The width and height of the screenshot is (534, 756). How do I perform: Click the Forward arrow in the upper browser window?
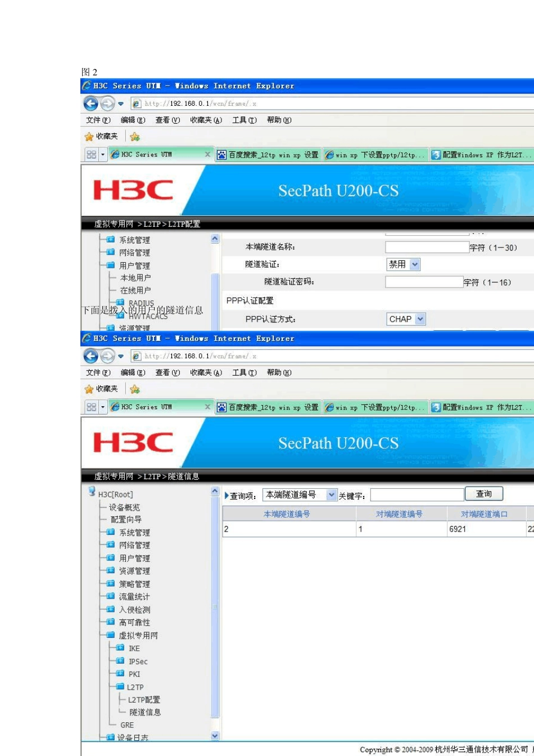point(108,103)
